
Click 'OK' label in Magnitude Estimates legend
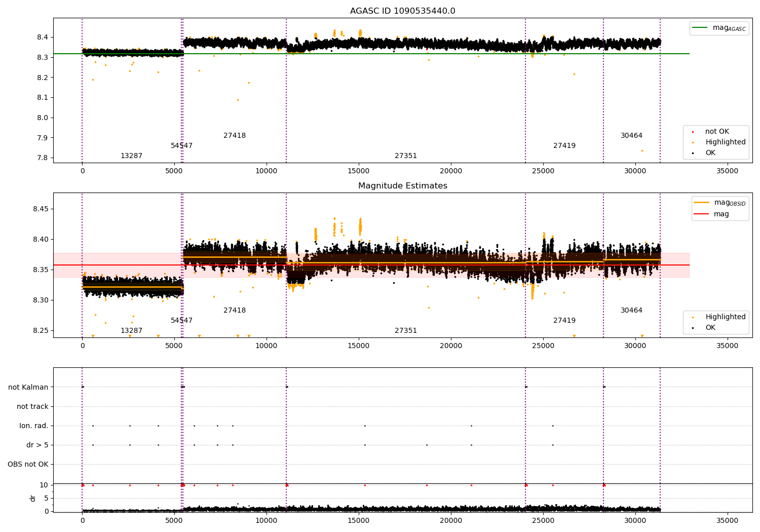tap(710, 328)
